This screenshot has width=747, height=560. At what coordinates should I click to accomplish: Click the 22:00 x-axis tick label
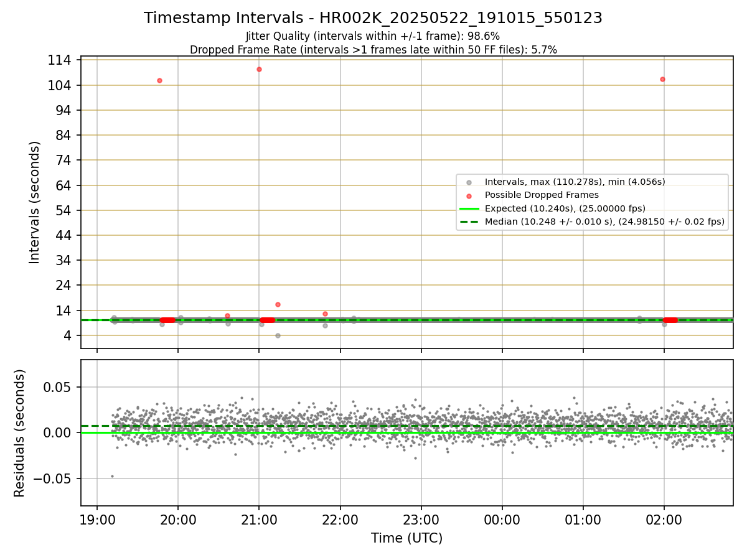pos(340,520)
